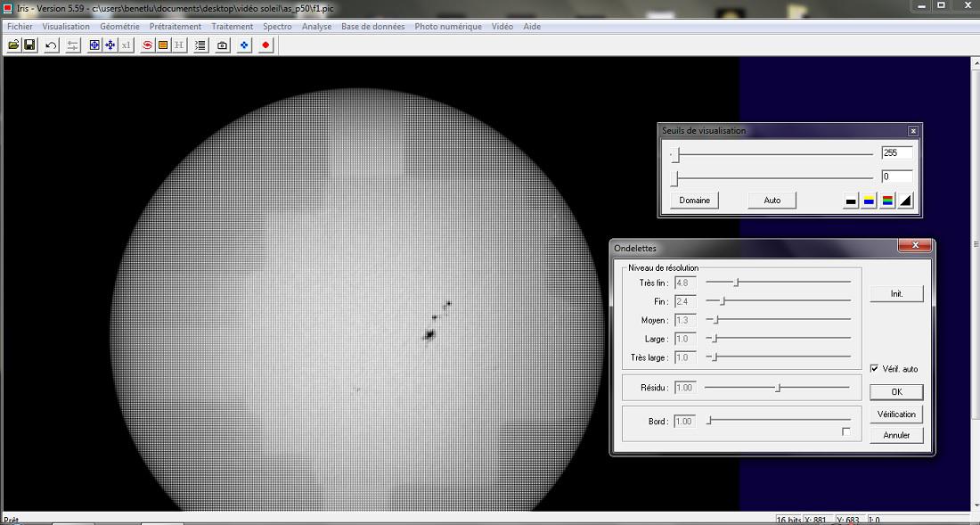The width and height of the screenshot is (980, 525).
Task: Click the camera acquisition toolbar icon
Action: (x=223, y=45)
